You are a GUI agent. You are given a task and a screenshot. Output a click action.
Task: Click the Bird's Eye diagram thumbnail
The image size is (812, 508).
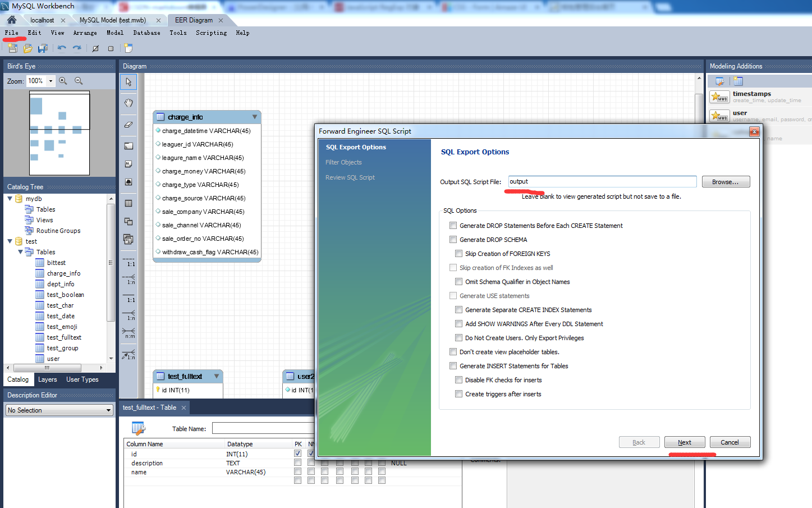(59, 134)
